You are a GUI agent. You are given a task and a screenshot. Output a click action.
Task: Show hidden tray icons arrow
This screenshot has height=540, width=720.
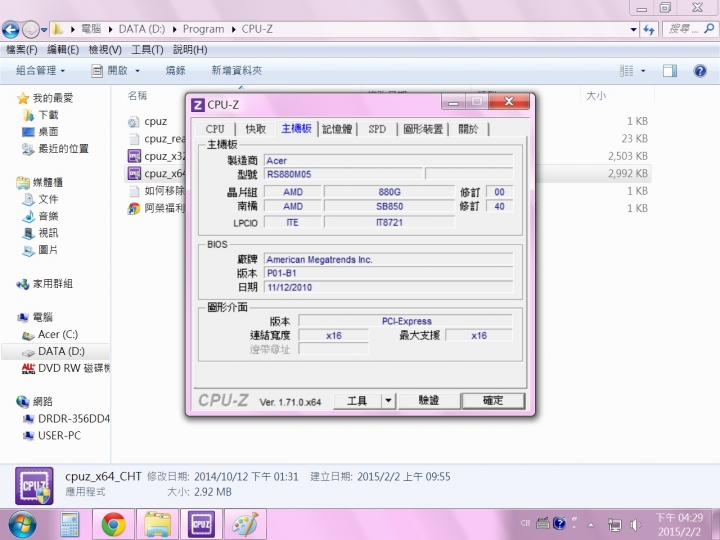pyautogui.click(x=591, y=524)
